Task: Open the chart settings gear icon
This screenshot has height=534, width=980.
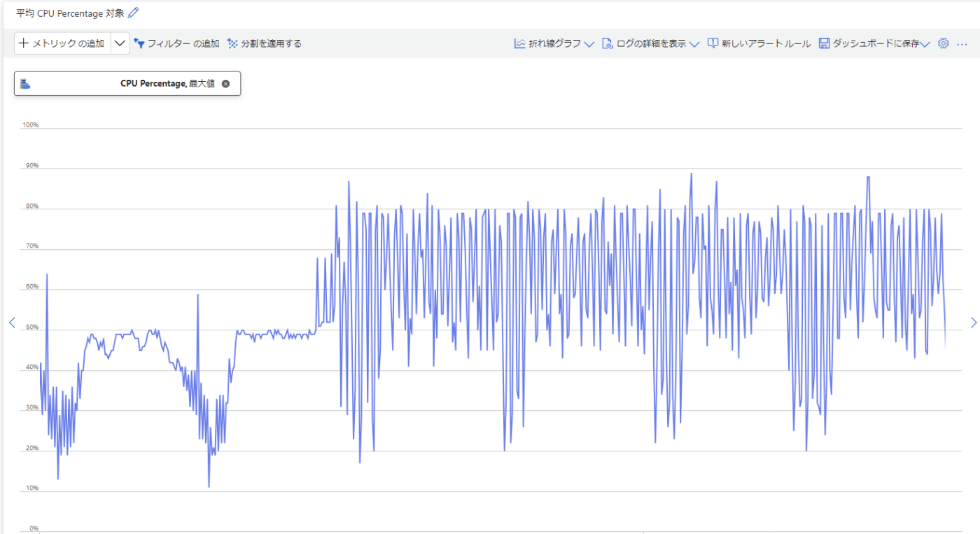Action: [x=942, y=43]
